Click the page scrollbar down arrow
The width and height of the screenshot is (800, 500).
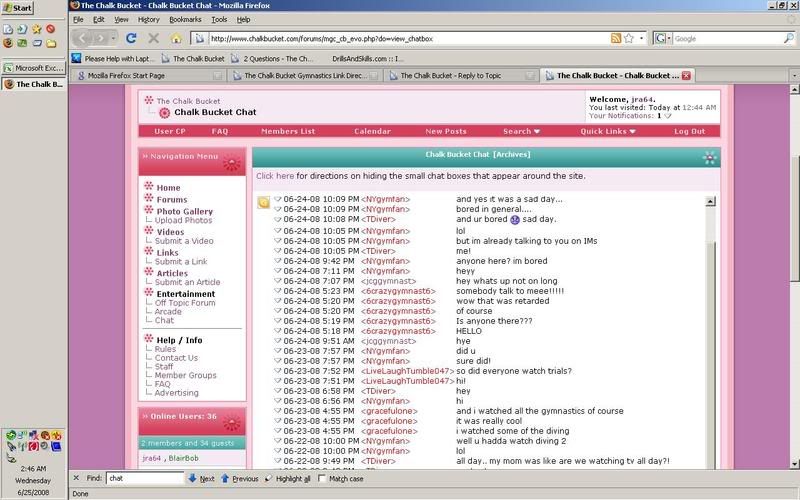coord(794,464)
